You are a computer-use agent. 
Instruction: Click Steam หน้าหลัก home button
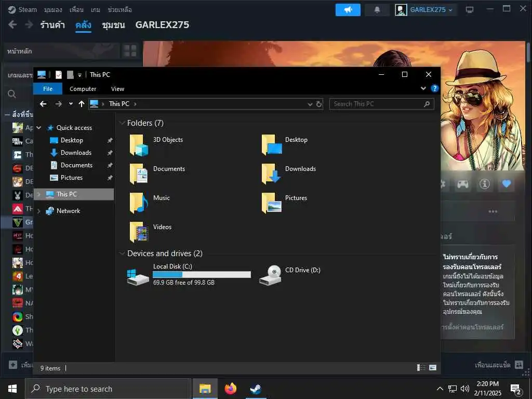click(x=19, y=51)
